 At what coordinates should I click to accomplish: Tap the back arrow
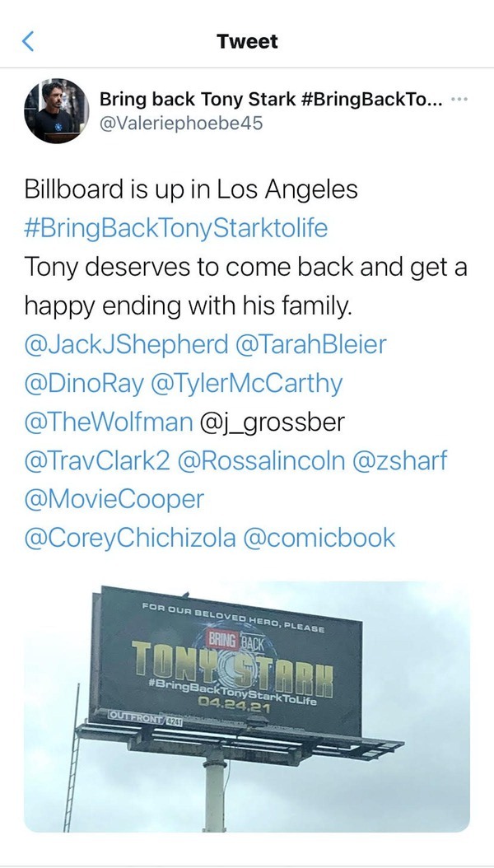28,41
